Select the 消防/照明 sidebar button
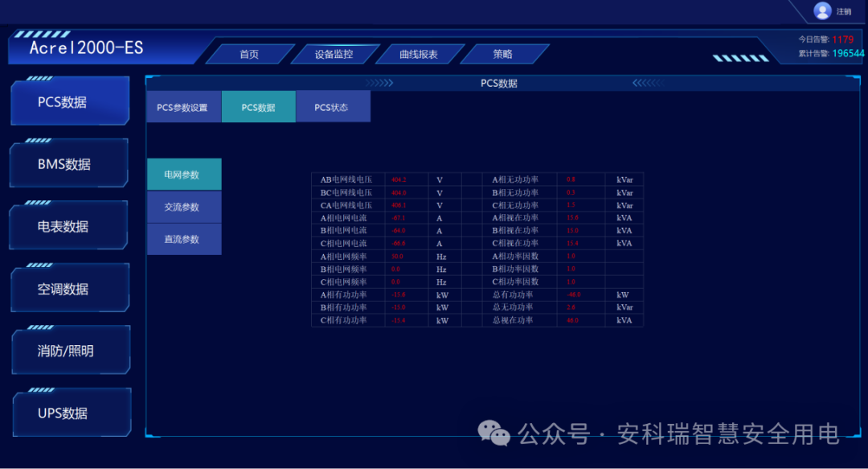Image resolution: width=868 pixels, height=469 pixels. point(71,351)
